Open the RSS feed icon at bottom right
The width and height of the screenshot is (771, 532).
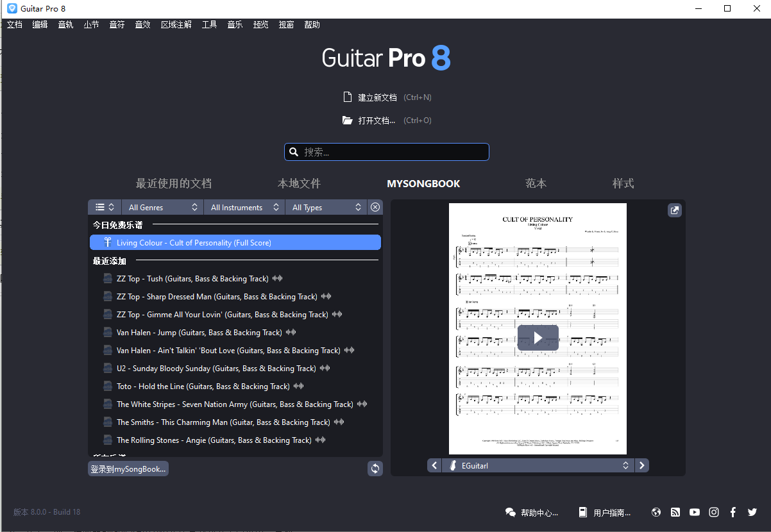675,511
